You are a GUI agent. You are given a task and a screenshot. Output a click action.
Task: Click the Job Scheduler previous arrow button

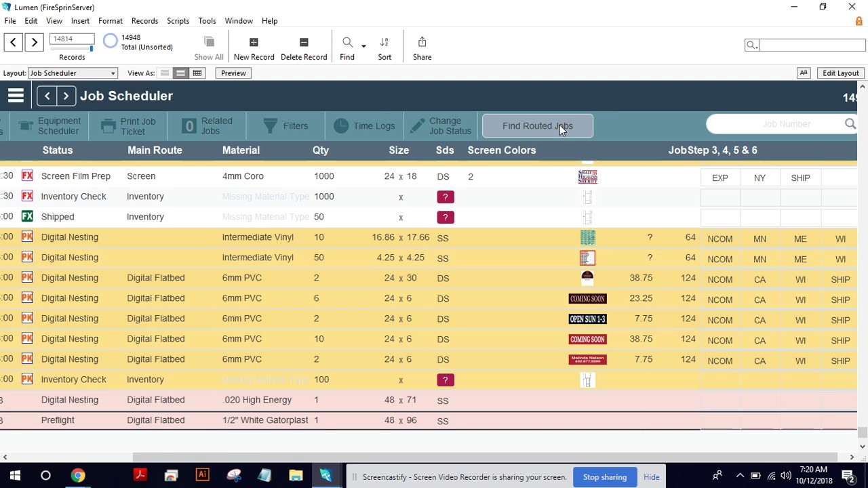pyautogui.click(x=47, y=96)
